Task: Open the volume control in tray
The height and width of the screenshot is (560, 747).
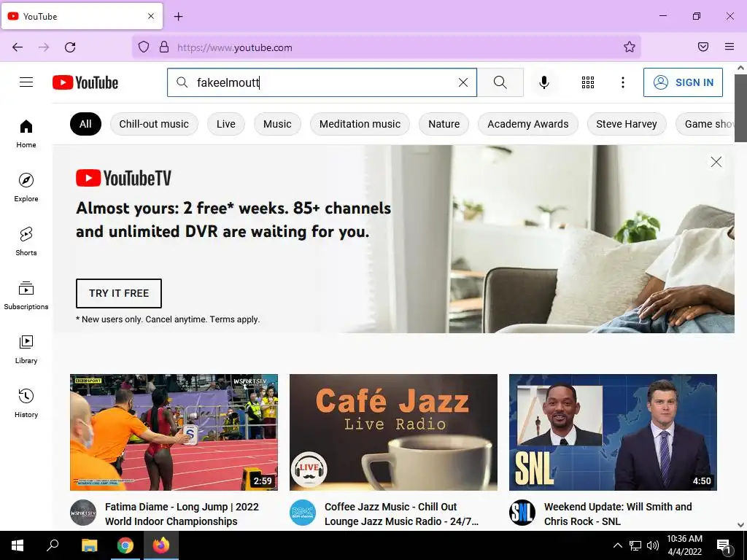Action: [x=653, y=545]
